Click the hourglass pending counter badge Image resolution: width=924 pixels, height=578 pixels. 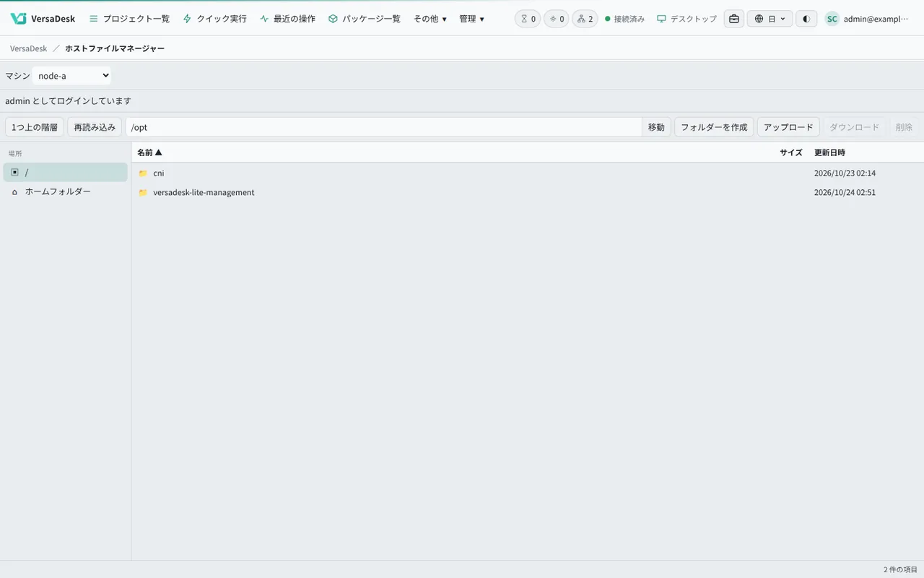tap(528, 19)
